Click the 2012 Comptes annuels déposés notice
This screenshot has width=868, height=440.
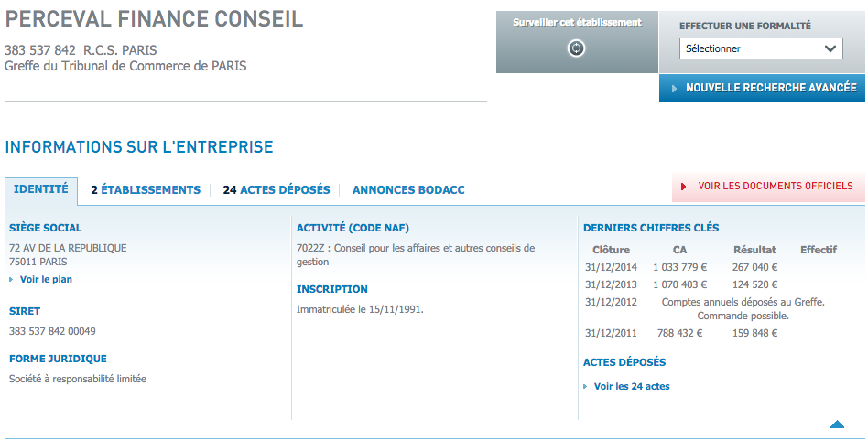(x=743, y=302)
